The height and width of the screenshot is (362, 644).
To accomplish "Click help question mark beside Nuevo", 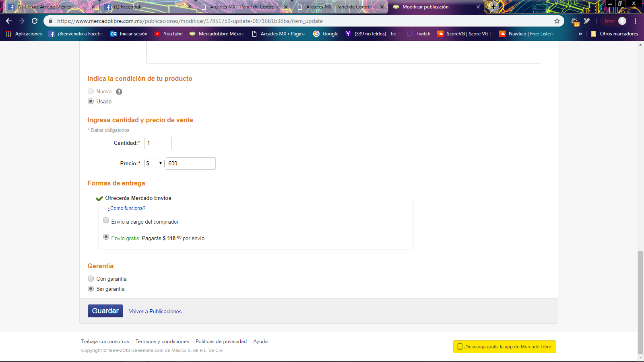I will [119, 92].
